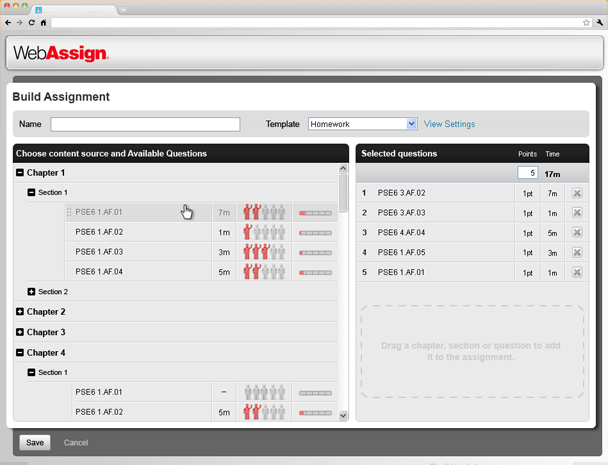
Task: Open the browser wrench settings menu
Action: pyautogui.click(x=598, y=22)
